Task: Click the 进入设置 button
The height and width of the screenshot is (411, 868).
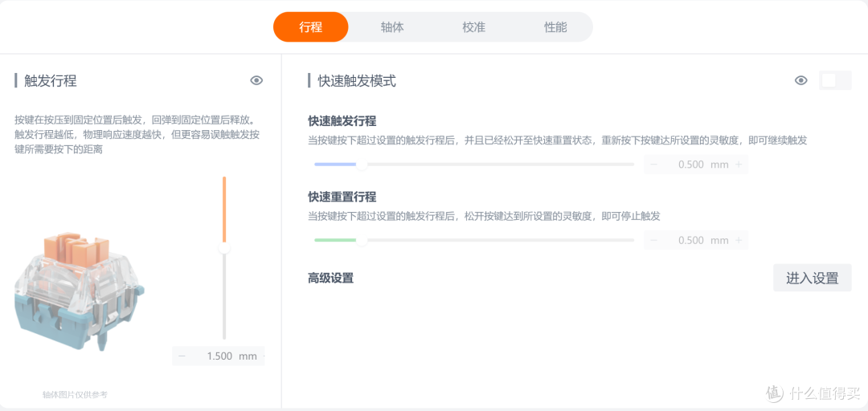Action: pos(812,278)
